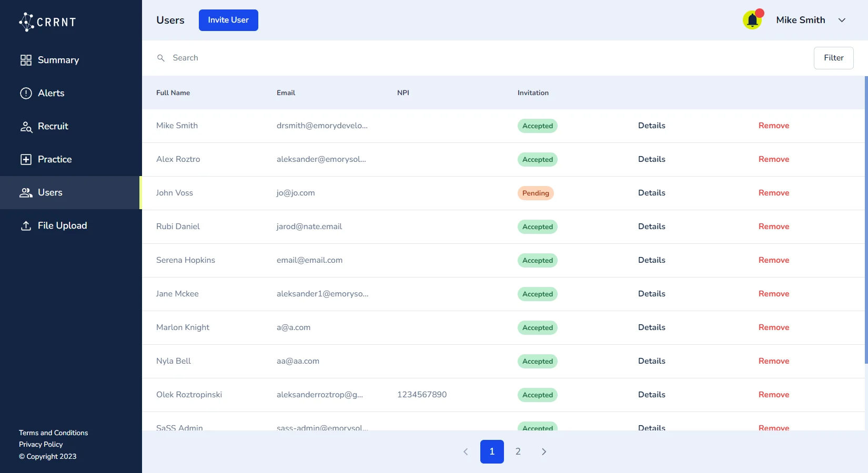The image size is (868, 473).
Task: Open the notification bell icon
Action: point(752,20)
